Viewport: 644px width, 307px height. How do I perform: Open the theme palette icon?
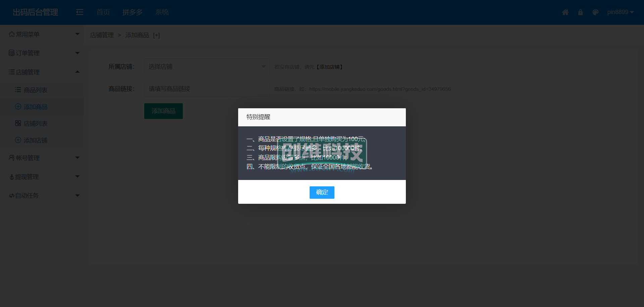click(595, 12)
